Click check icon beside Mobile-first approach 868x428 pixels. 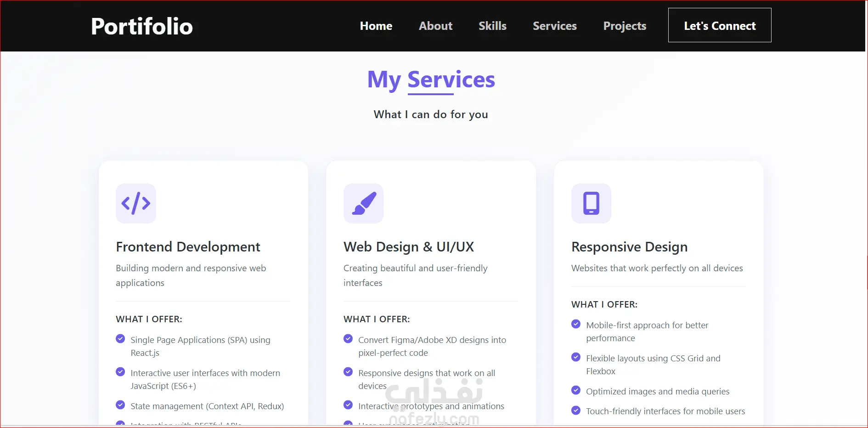click(576, 324)
